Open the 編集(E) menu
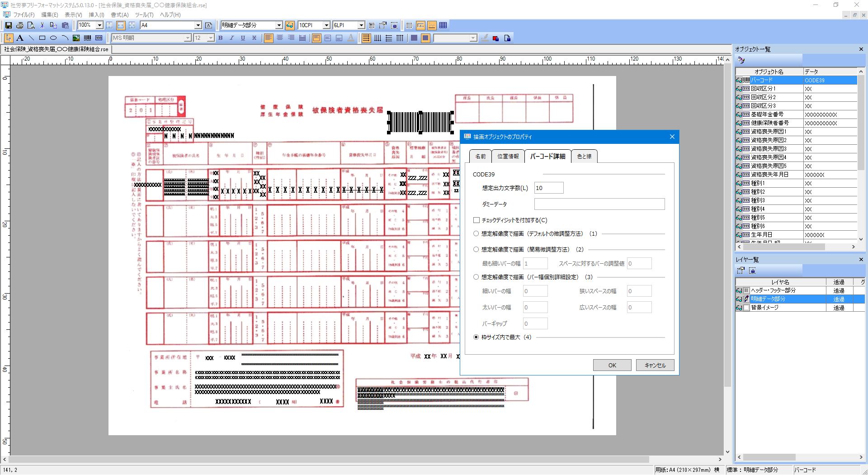Viewport: 868px width, 475px height. (50, 14)
